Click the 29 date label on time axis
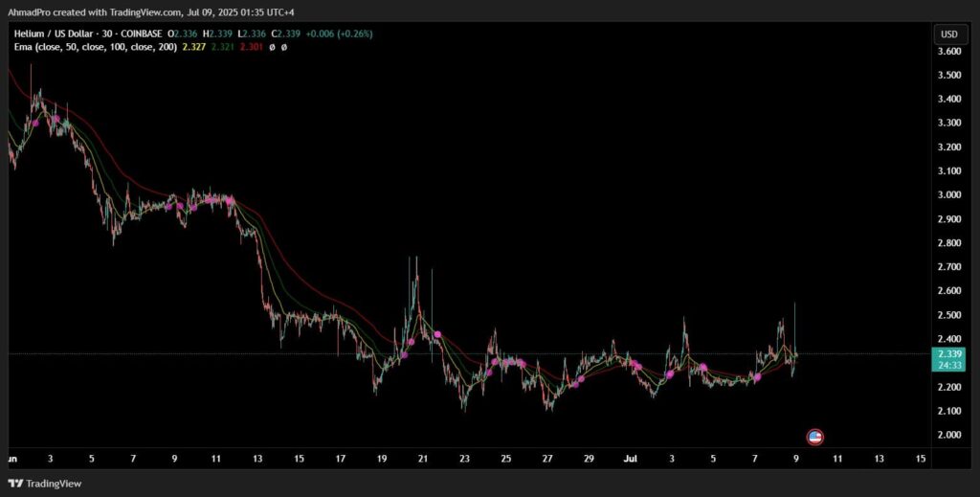This screenshot has height=497, width=980. coord(589,459)
